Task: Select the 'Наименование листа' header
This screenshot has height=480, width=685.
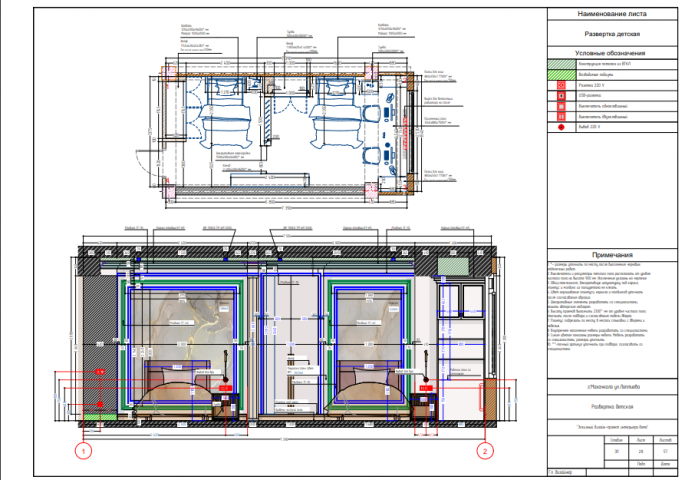Action: pyautogui.click(x=612, y=14)
